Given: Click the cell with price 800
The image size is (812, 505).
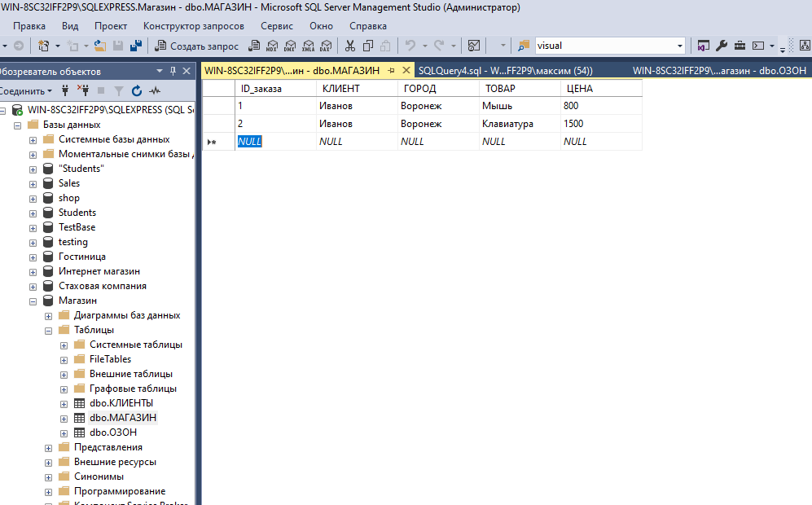Looking at the screenshot, I should [x=601, y=106].
